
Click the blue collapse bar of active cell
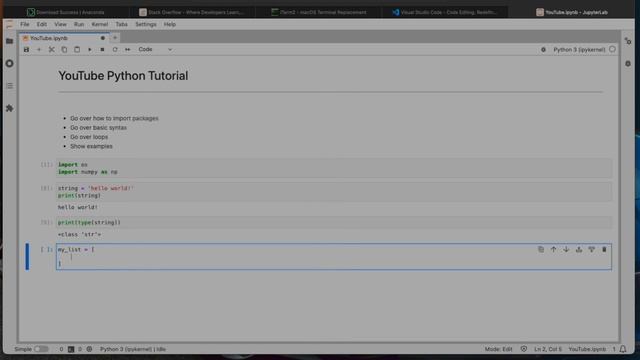click(27, 257)
